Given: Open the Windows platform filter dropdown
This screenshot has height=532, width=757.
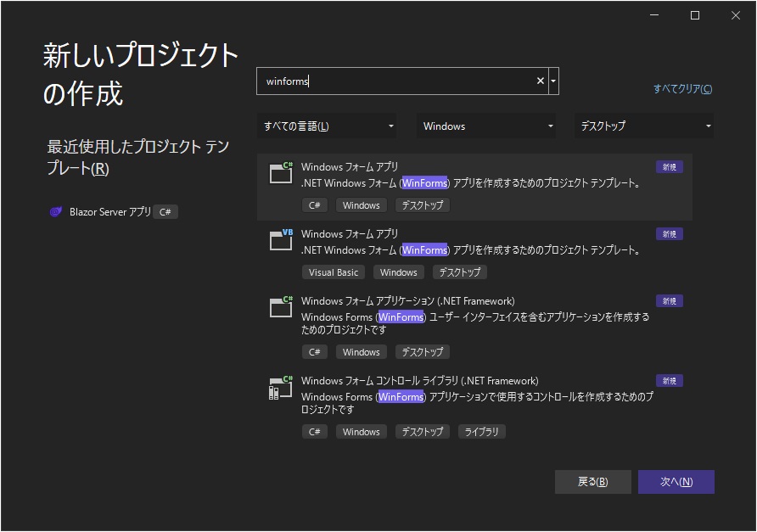Looking at the screenshot, I should (x=486, y=126).
